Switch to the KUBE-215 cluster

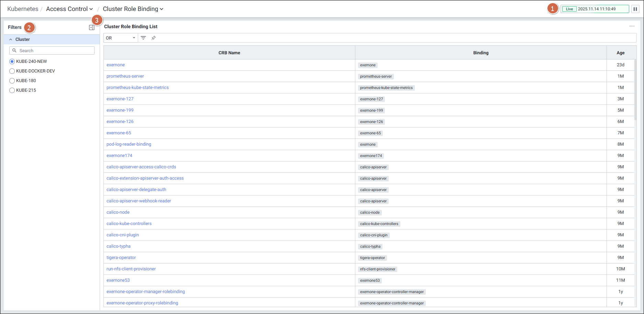tap(12, 90)
